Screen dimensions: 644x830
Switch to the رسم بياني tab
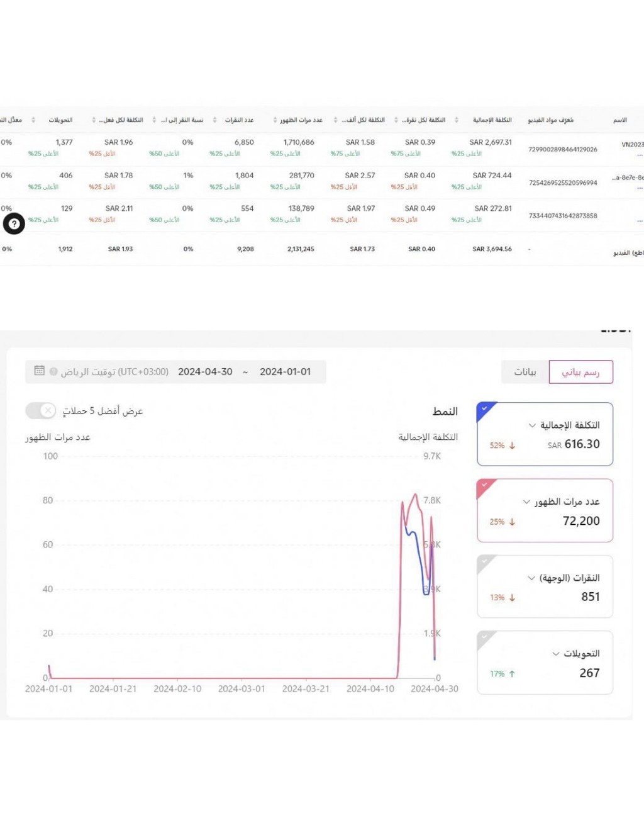(x=580, y=371)
